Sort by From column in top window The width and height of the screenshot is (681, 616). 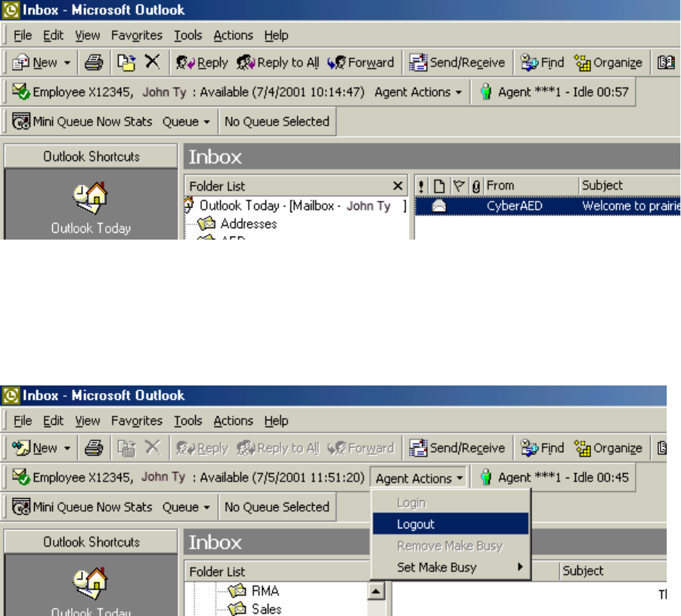point(531,185)
